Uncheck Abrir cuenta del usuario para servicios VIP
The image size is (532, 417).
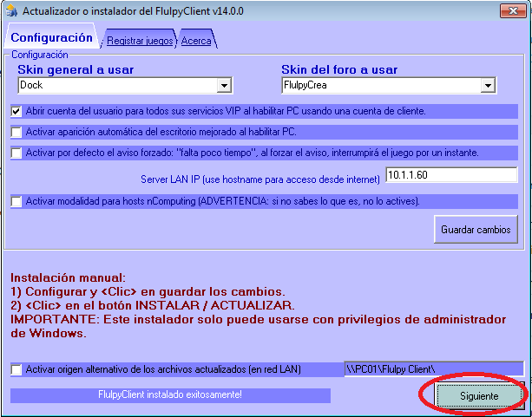(x=16, y=111)
